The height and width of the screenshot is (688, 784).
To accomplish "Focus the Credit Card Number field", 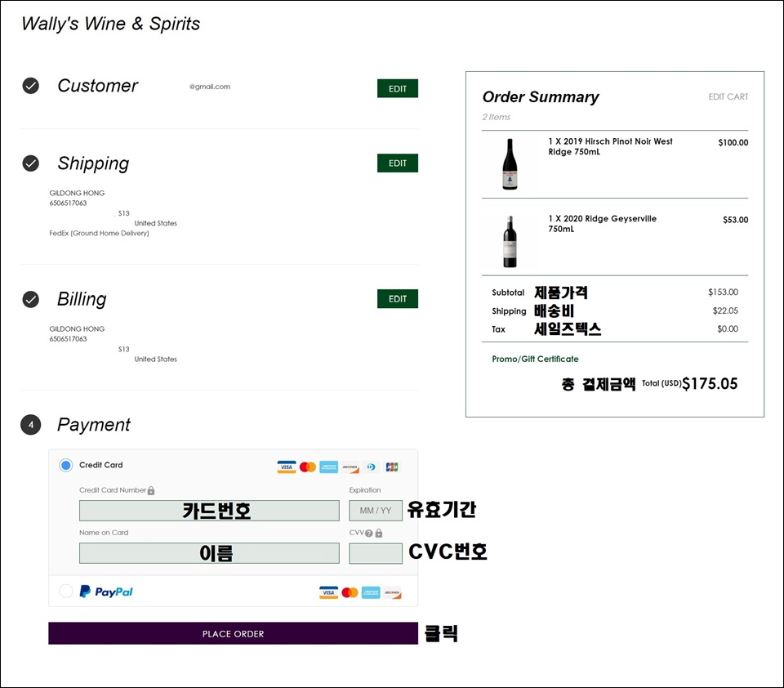I will click(209, 511).
